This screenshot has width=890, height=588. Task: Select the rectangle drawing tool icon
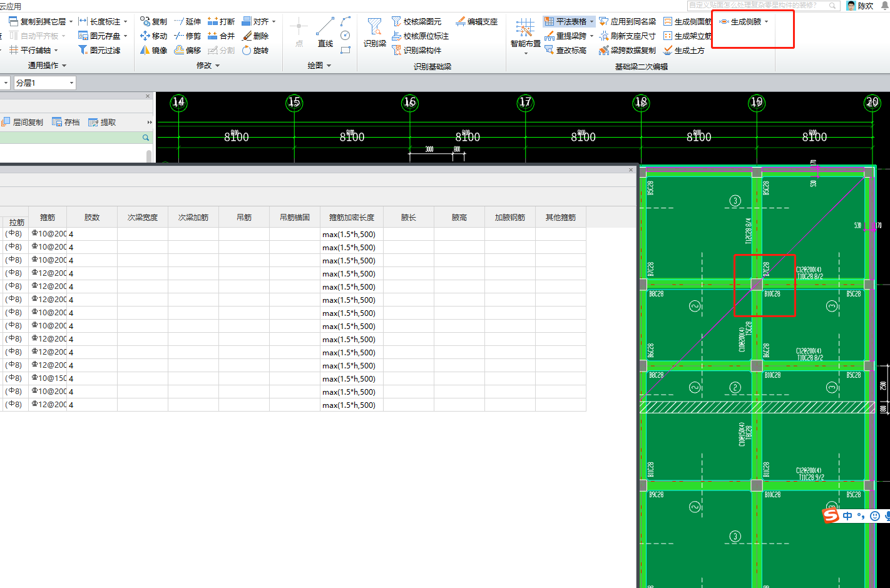coord(345,50)
